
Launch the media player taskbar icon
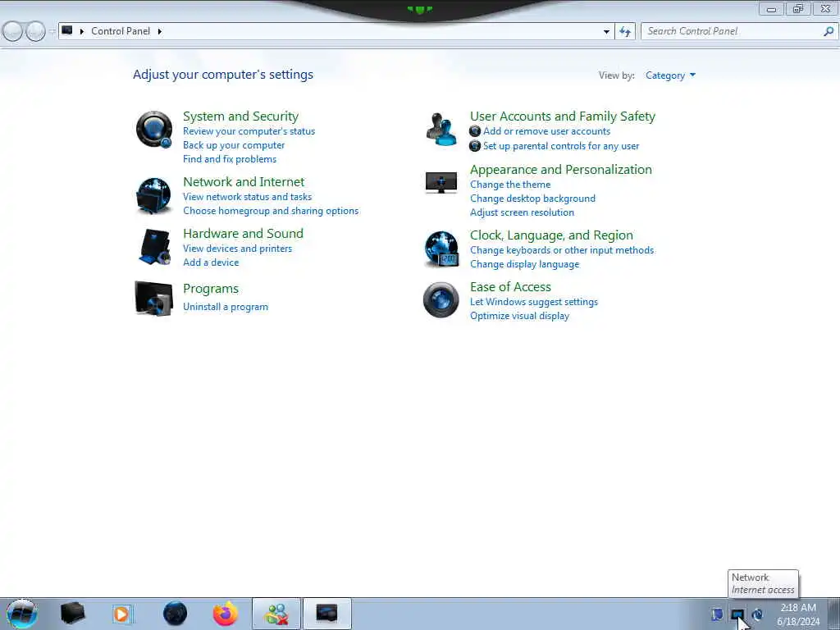tap(121, 614)
